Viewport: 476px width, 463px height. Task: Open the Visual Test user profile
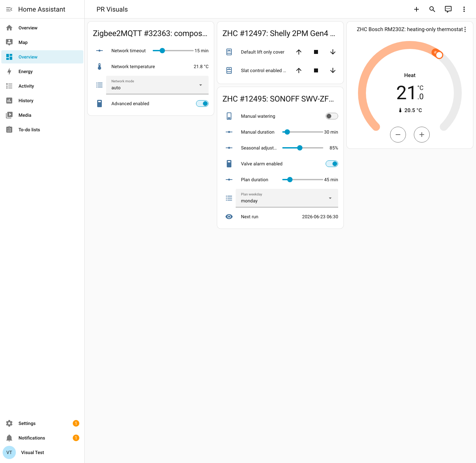pos(42,452)
